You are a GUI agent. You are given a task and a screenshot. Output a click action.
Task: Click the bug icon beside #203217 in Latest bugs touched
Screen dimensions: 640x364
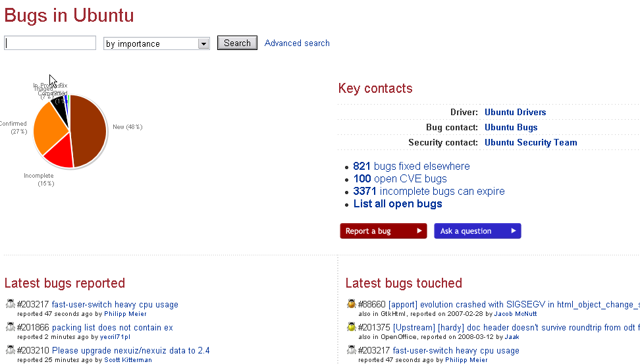coord(351,350)
